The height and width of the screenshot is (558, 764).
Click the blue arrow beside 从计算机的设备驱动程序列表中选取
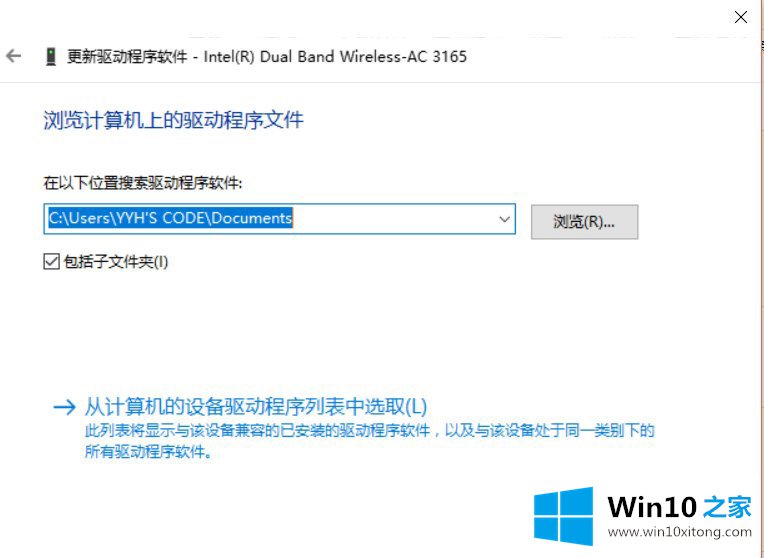coord(64,407)
